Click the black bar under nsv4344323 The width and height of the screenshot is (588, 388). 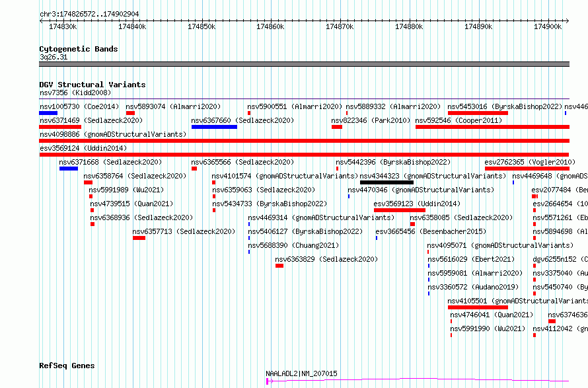(386, 182)
